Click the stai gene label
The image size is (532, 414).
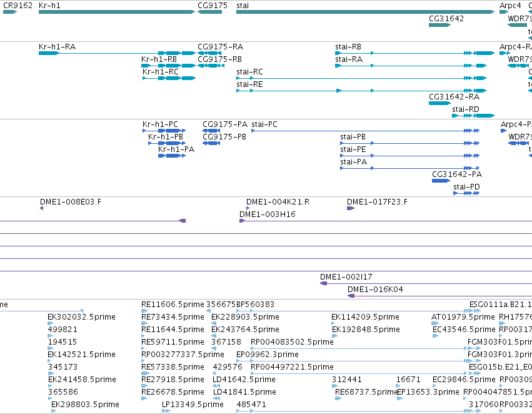[x=243, y=6]
